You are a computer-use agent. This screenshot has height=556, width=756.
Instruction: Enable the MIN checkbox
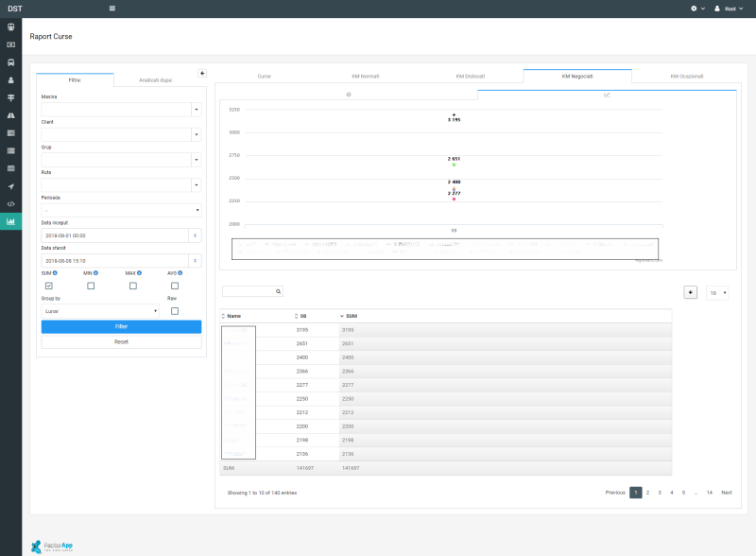[x=91, y=286]
